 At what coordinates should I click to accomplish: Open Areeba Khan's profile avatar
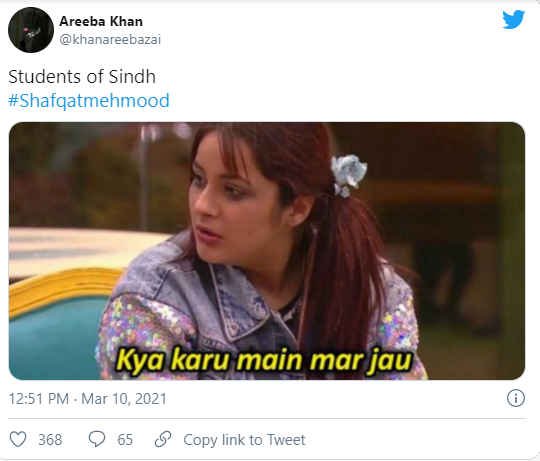pos(31,30)
